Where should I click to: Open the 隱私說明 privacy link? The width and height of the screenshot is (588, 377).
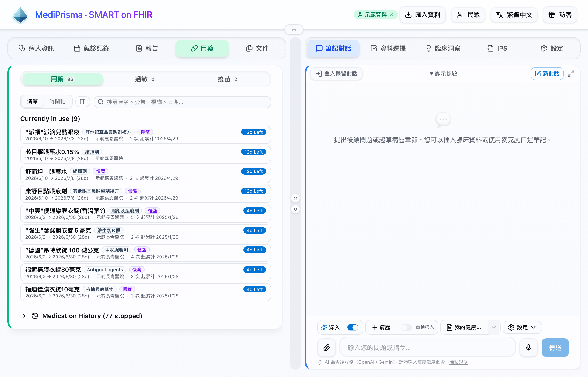[458, 362]
